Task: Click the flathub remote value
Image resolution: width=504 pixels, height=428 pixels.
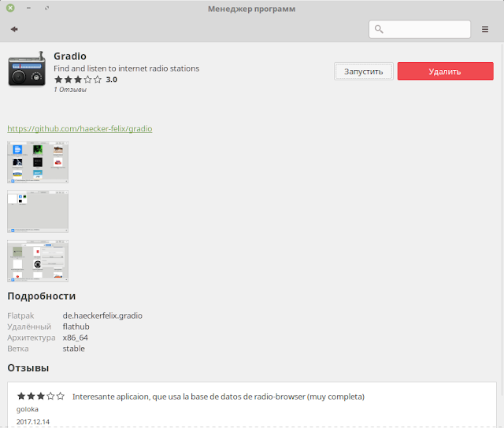Action: (x=76, y=327)
